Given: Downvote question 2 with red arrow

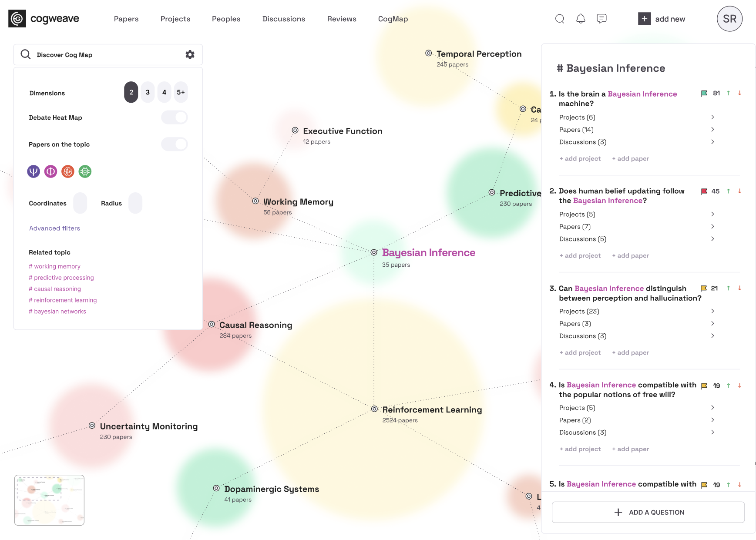Looking at the screenshot, I should pos(739,191).
